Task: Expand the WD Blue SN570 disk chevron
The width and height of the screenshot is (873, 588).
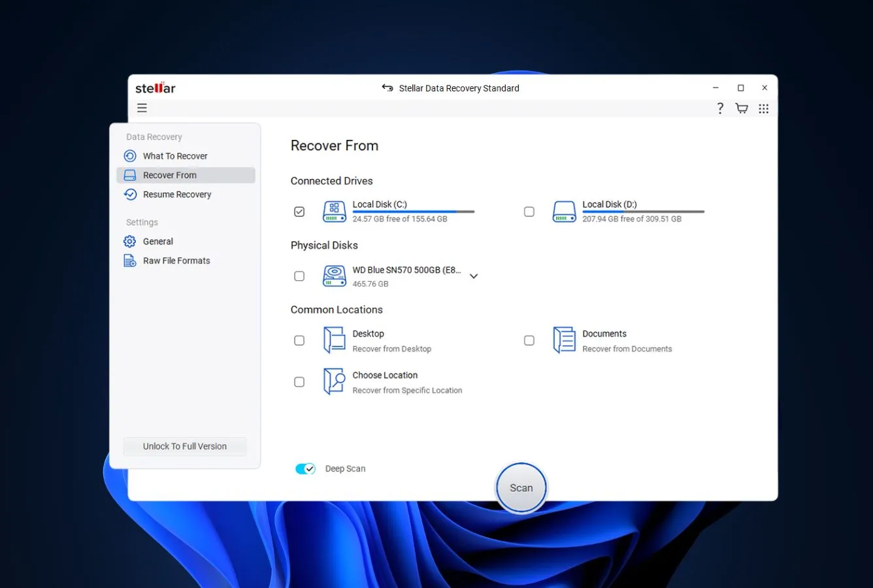Action: coord(474,276)
